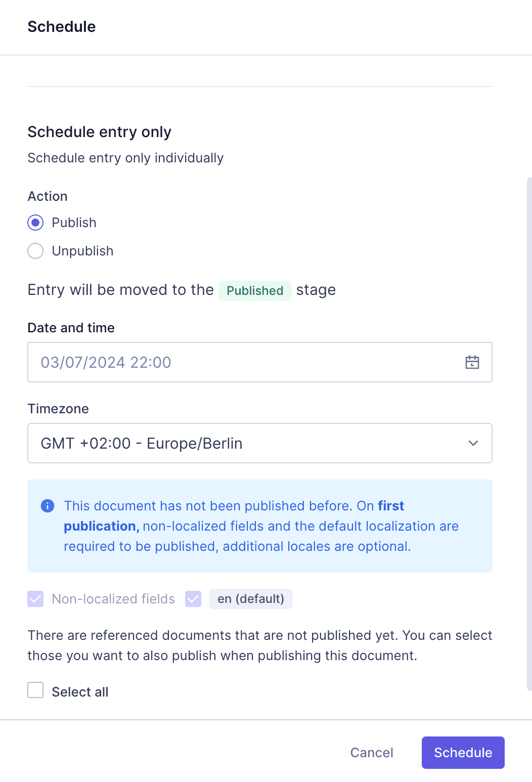Screen dimensions: 532x782
Task: Choose the Unpublish radio option
Action: (35, 251)
